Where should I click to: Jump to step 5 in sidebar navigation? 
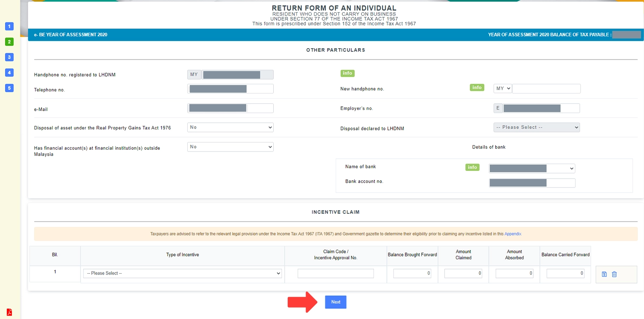[9, 88]
